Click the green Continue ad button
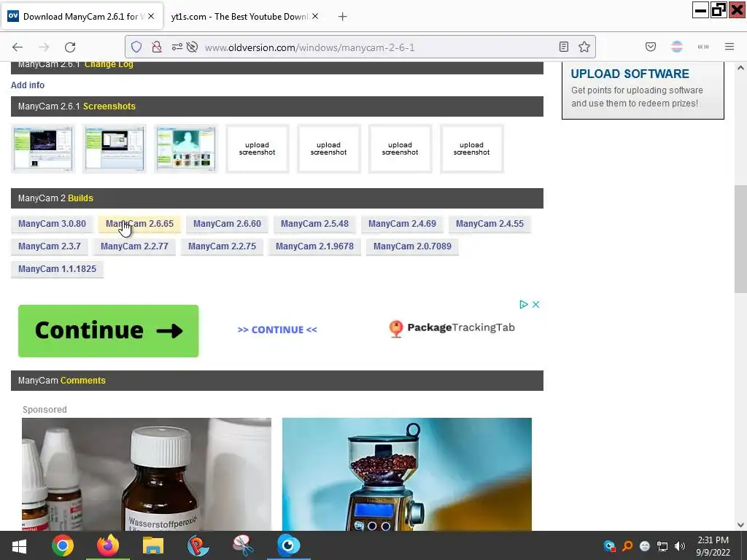The width and height of the screenshot is (747, 560). pos(109,331)
